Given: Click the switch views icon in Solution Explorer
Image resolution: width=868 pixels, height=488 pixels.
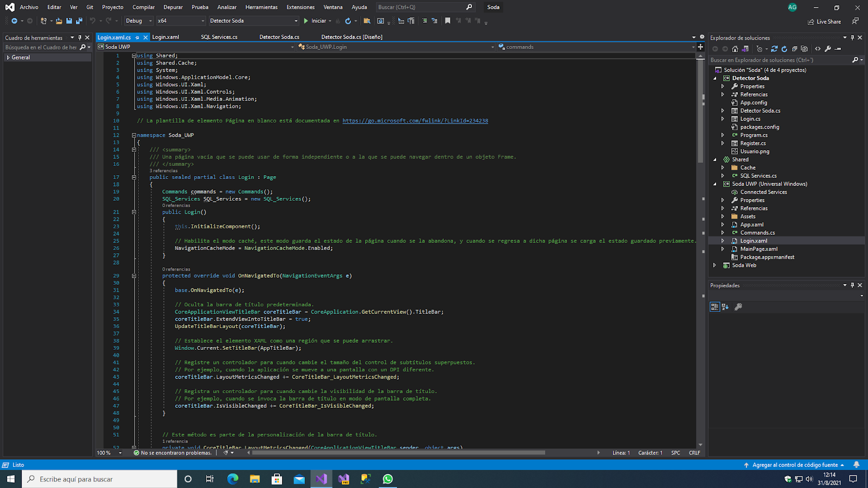Looking at the screenshot, I should click(745, 49).
